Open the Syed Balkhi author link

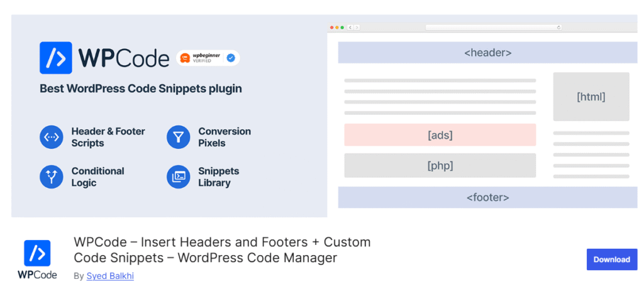[x=110, y=276]
